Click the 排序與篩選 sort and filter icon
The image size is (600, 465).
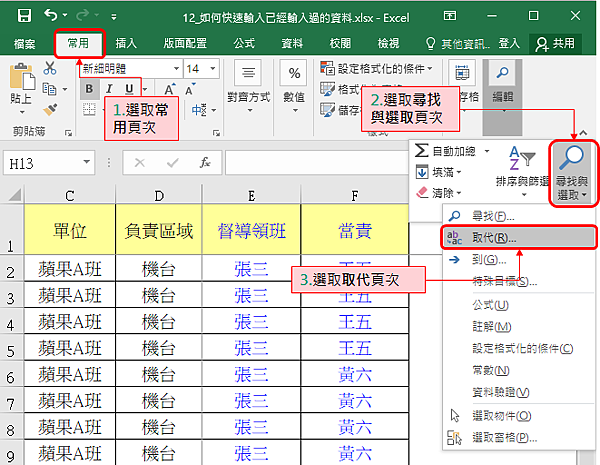tap(522, 159)
